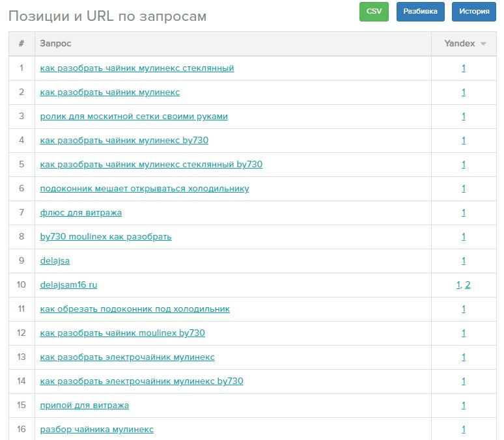Image resolution: width=504 pixels, height=440 pixels.
Task: Click the heading 'Позиции и URL по запросам'
Action: point(107,16)
